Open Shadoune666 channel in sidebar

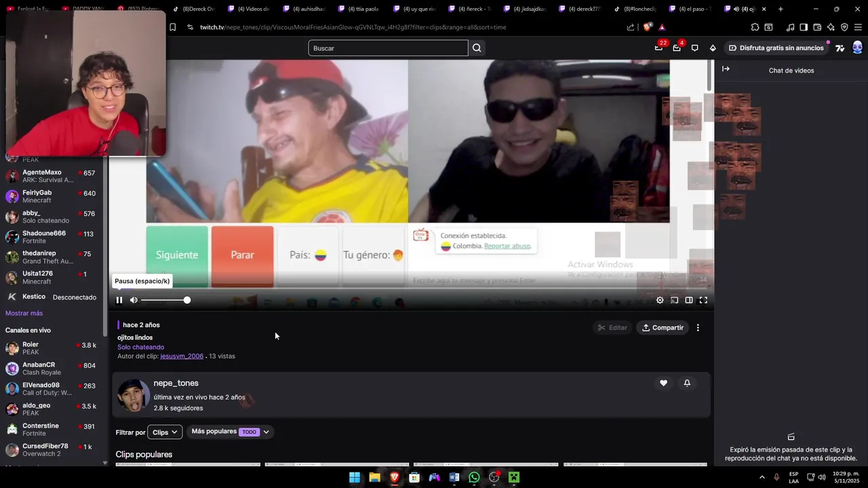(x=52, y=237)
